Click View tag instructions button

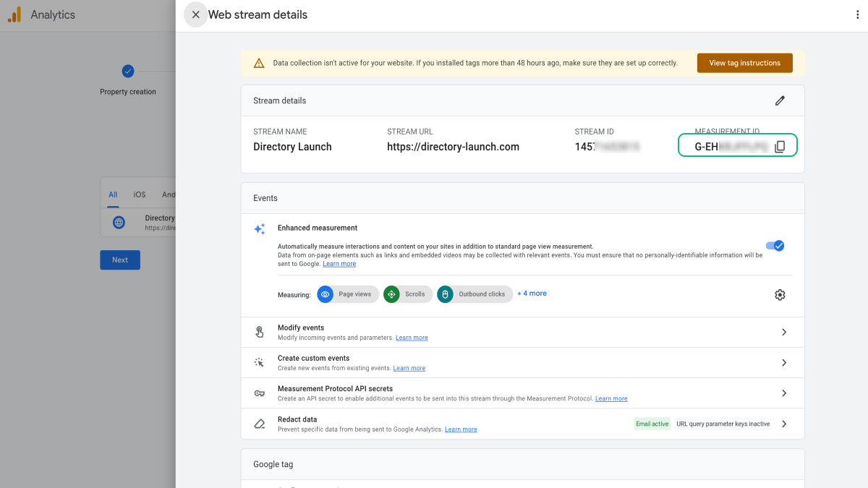point(744,63)
